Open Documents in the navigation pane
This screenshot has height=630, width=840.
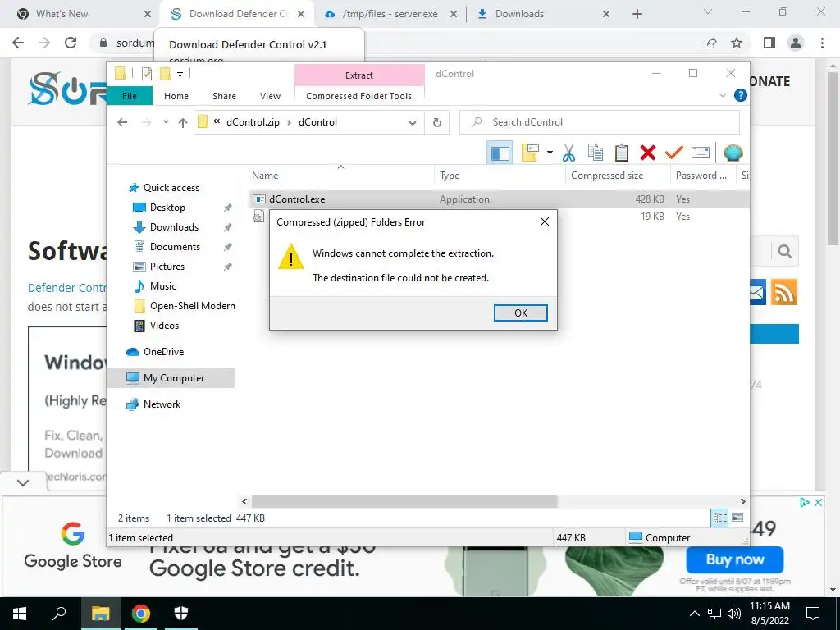[x=175, y=247]
